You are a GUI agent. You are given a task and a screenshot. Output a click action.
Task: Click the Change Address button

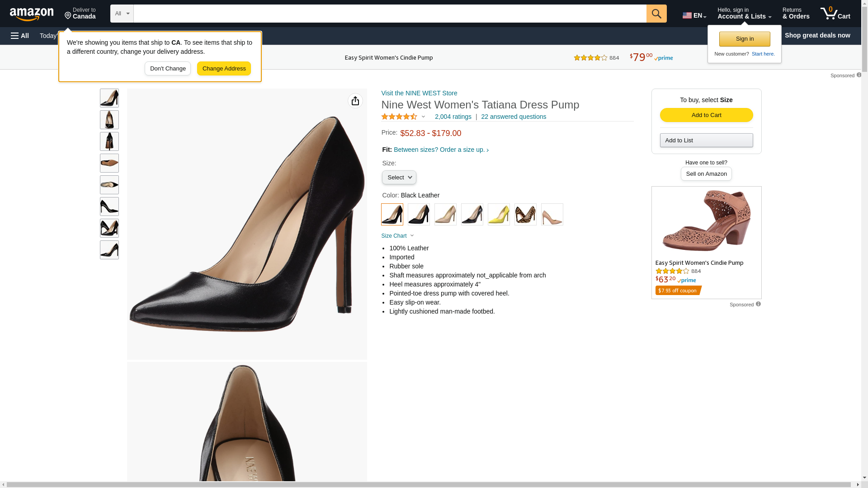pos(224,69)
